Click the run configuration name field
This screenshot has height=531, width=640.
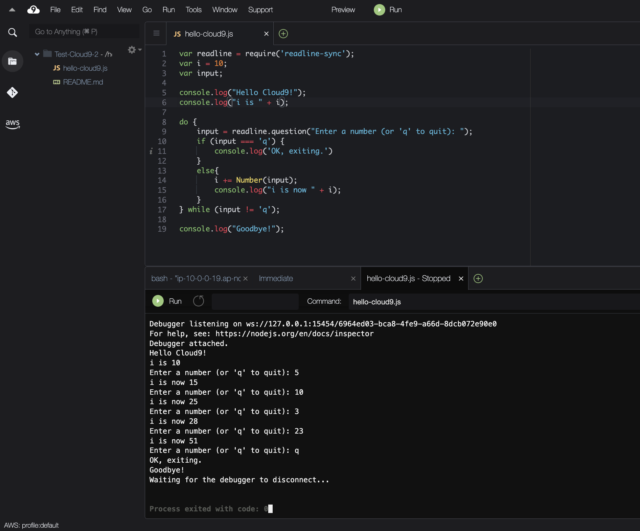(x=255, y=302)
